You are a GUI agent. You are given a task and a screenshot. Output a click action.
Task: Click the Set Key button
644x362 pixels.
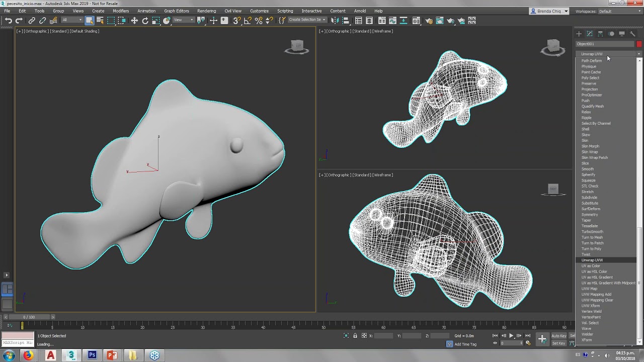(559, 343)
